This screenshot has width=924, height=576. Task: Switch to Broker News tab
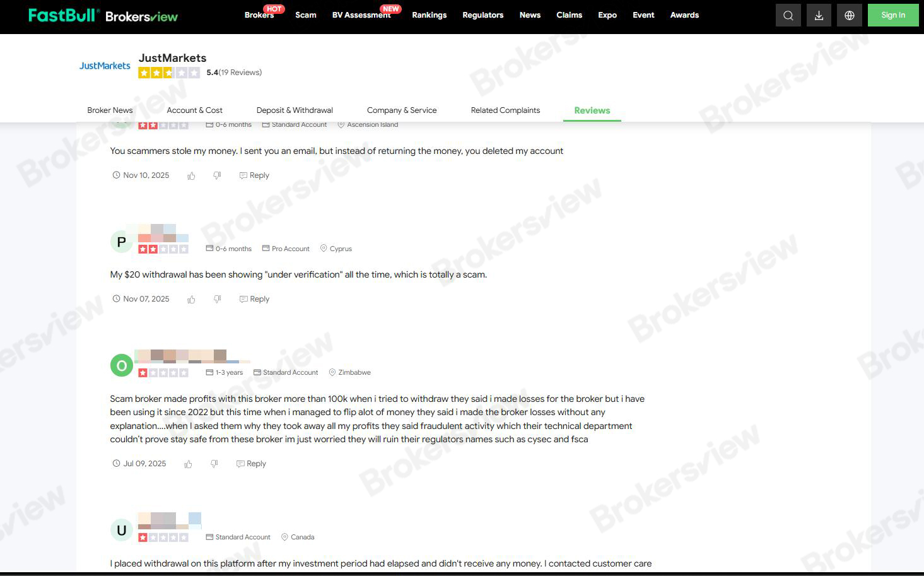click(x=110, y=110)
